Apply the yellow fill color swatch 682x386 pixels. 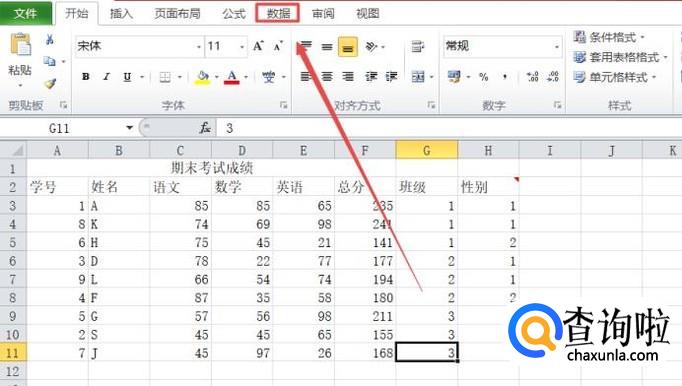pos(202,77)
